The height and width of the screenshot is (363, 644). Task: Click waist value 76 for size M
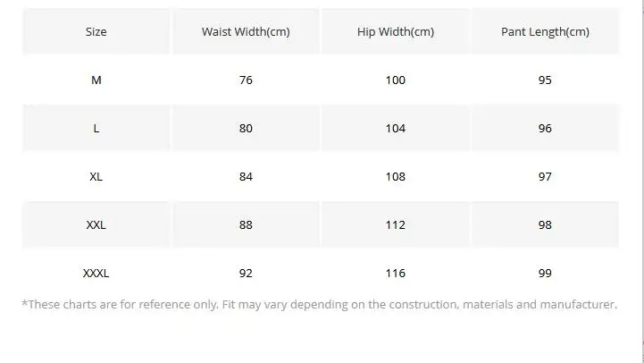(x=246, y=80)
